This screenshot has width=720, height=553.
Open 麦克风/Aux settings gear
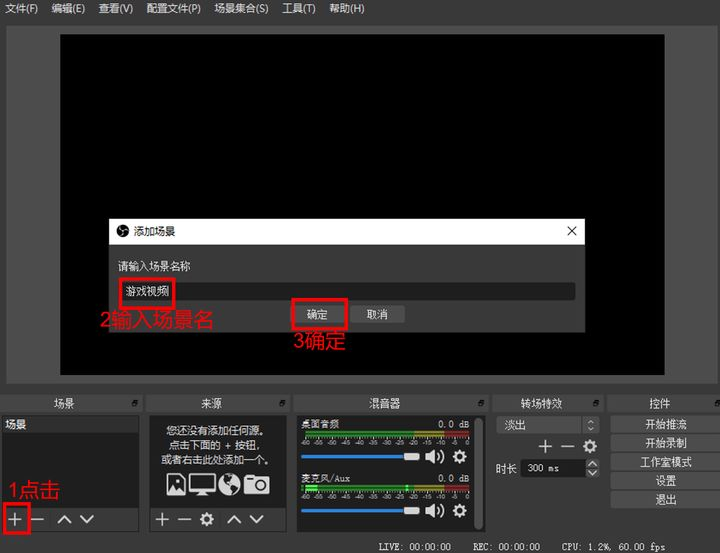coord(459,511)
